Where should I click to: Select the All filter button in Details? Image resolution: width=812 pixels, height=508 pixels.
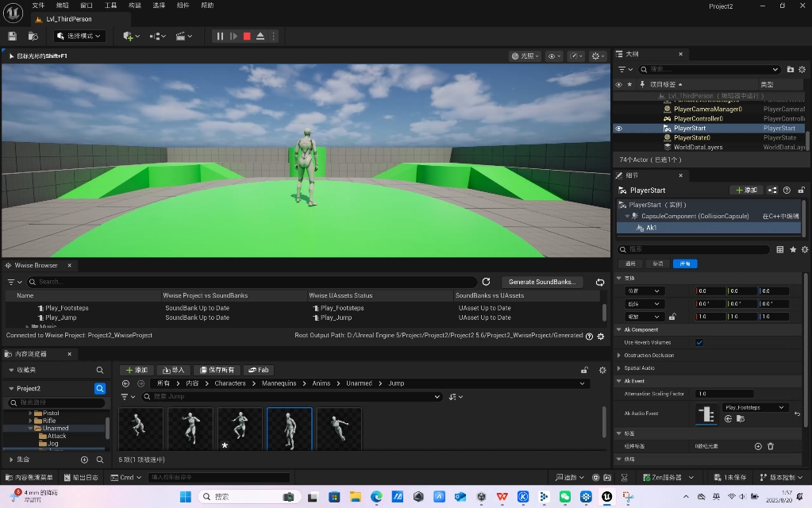click(x=685, y=264)
